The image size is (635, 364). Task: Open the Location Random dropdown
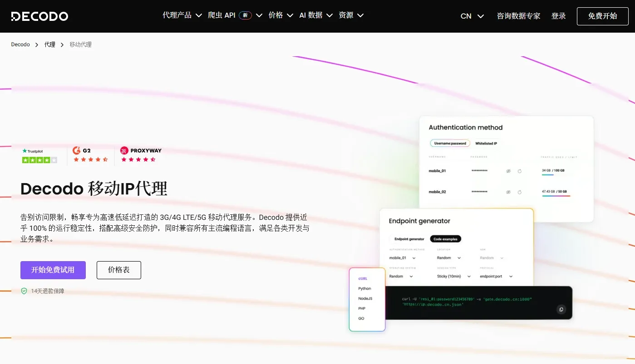coord(449,258)
